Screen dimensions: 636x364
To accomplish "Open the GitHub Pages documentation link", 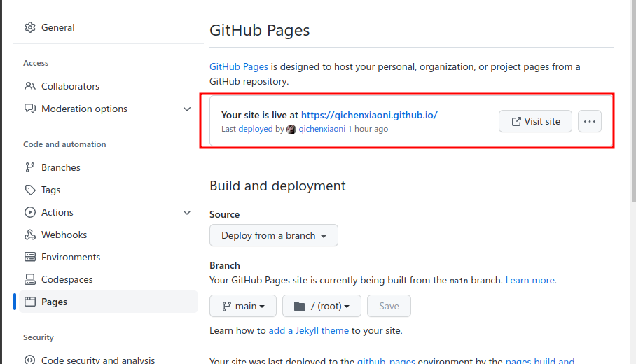I will tap(238, 66).
